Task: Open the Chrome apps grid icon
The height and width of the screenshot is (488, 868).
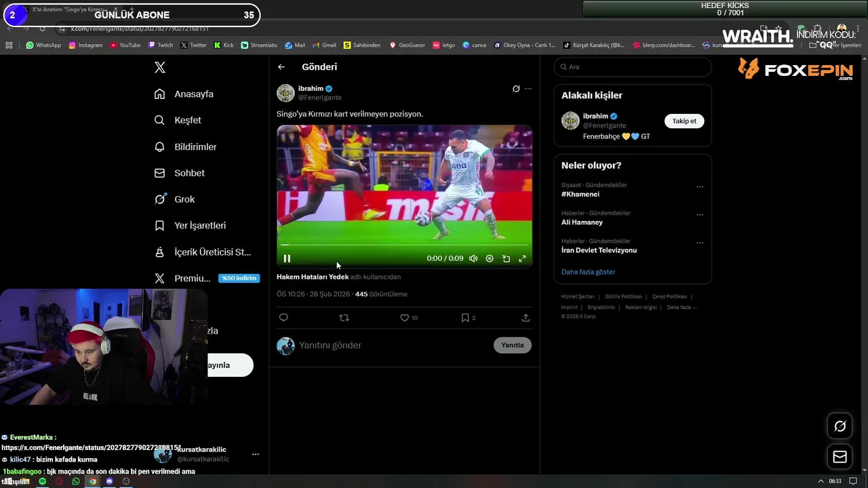Action: [9, 45]
